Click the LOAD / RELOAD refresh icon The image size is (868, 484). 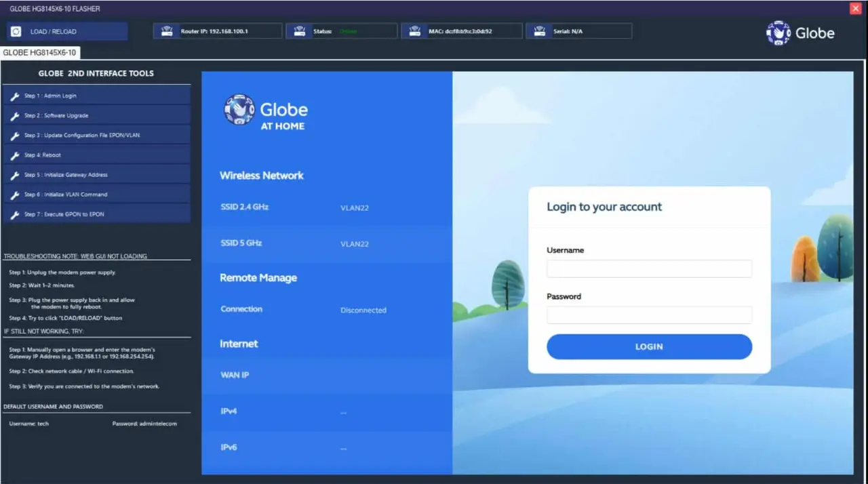pos(16,31)
